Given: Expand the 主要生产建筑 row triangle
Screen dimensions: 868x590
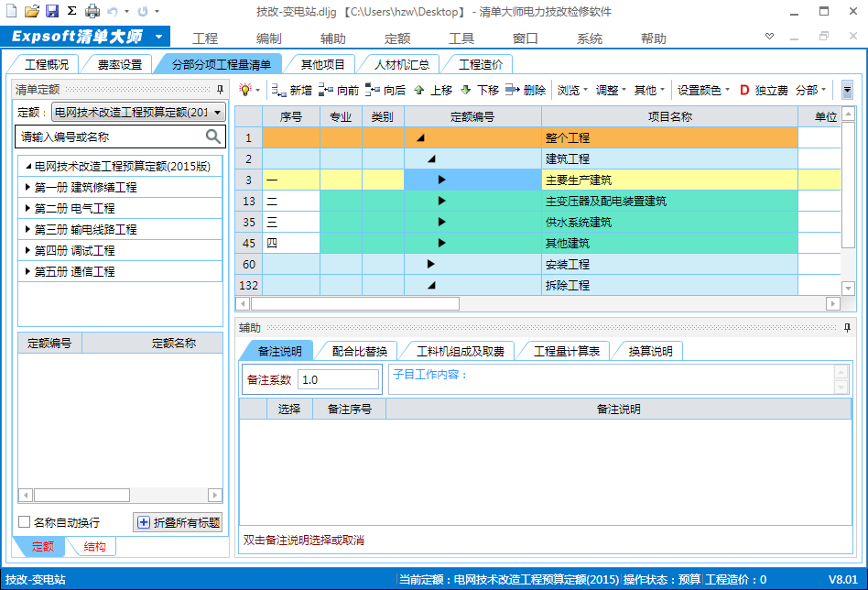Looking at the screenshot, I should click(441, 180).
